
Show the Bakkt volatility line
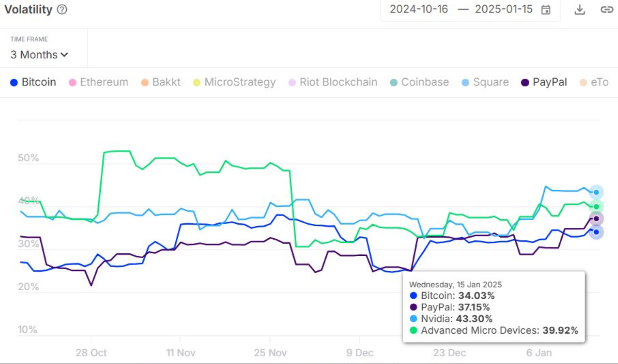pyautogui.click(x=161, y=82)
